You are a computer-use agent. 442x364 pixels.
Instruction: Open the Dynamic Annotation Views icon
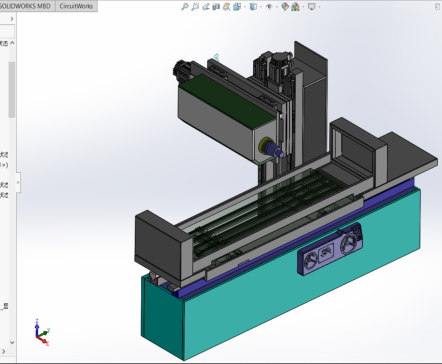tap(226, 6)
